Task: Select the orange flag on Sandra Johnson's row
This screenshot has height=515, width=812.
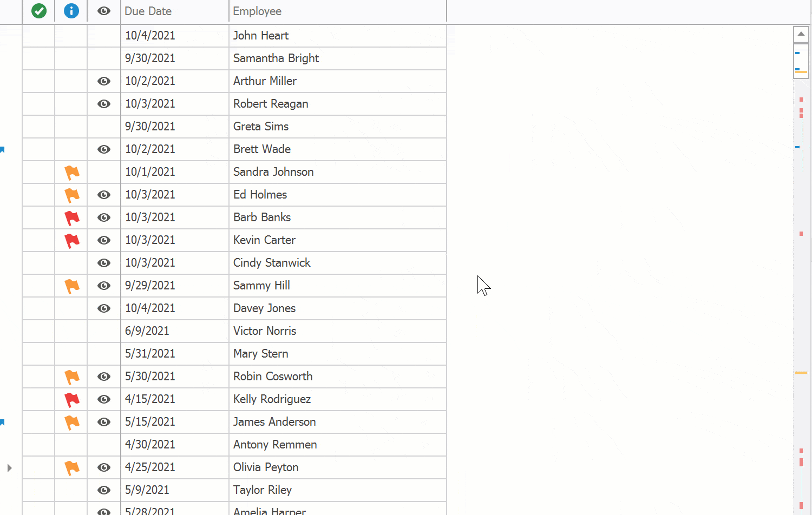Action: coord(71,172)
